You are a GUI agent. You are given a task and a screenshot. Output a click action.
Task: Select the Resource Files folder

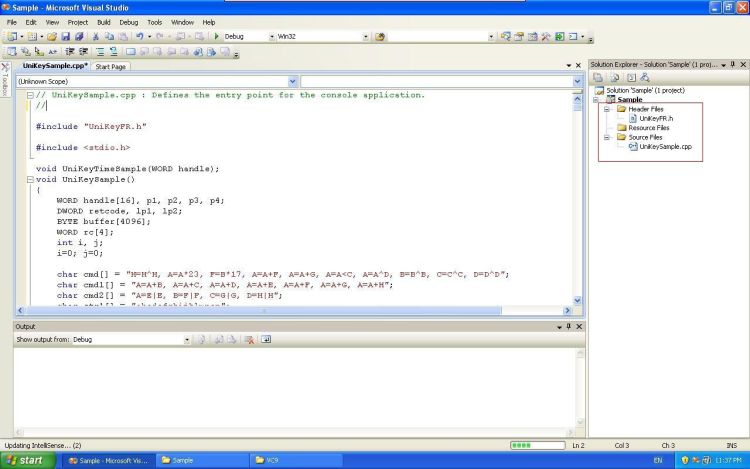click(x=649, y=128)
